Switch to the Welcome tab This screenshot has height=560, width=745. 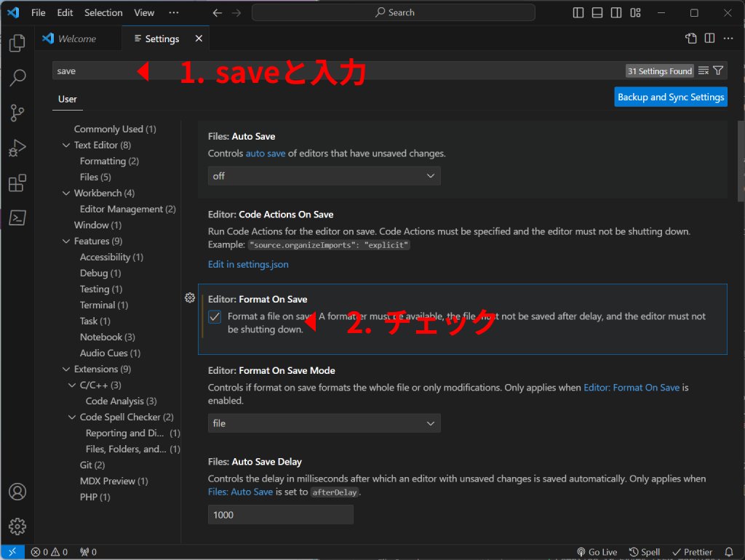point(78,39)
